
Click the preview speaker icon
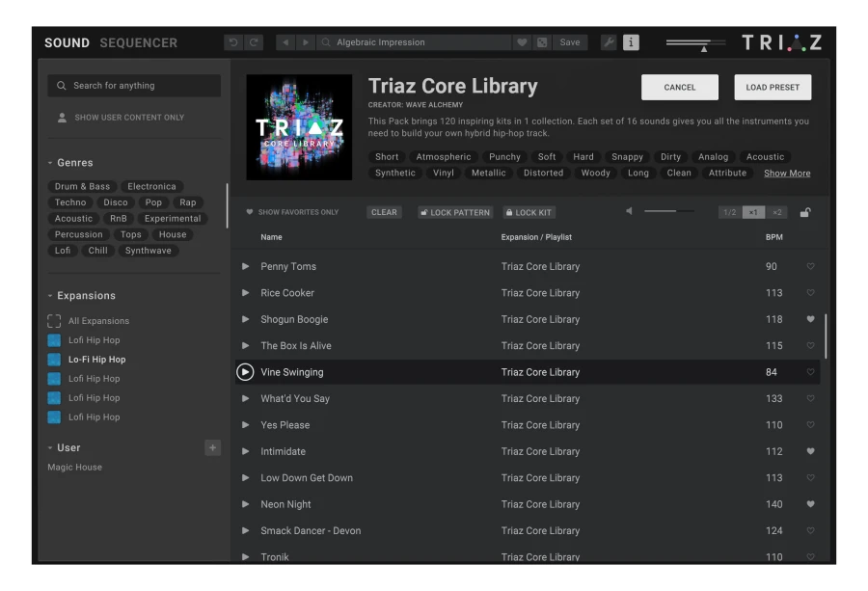tap(629, 211)
